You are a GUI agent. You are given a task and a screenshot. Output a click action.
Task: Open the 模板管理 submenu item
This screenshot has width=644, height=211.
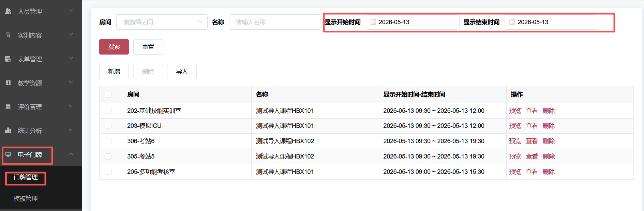pos(26,199)
